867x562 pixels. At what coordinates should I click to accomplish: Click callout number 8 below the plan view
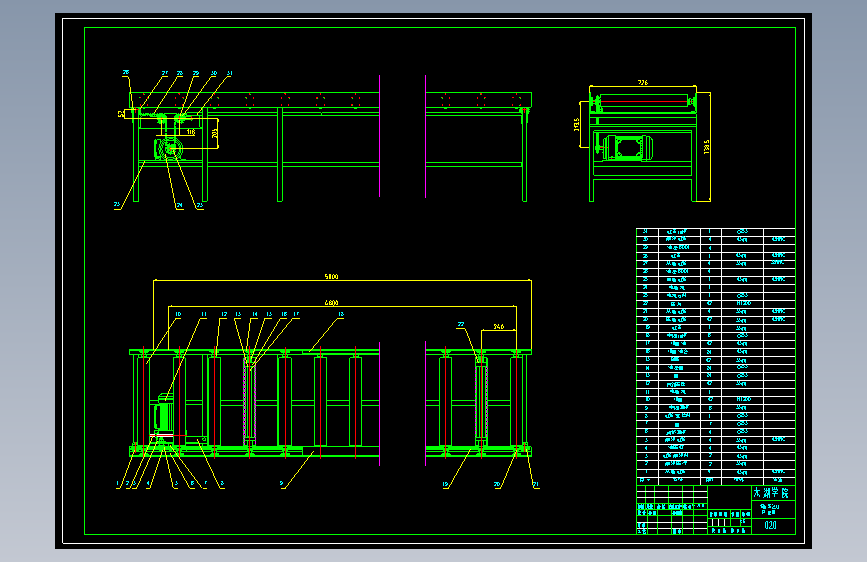222,483
